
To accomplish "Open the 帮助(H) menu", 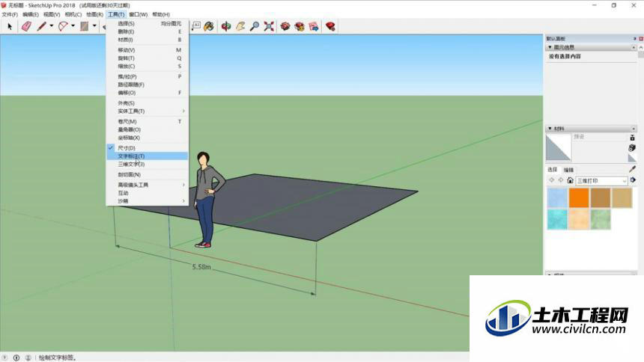I will pos(161,14).
